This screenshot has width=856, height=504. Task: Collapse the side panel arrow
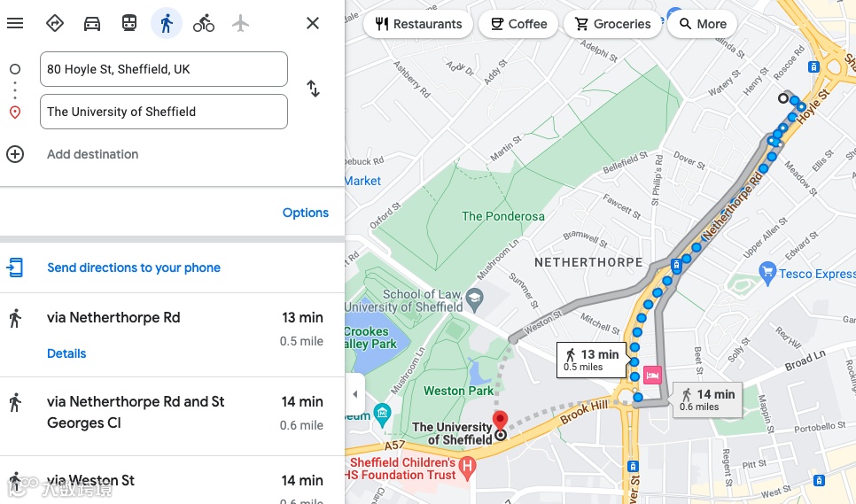354,394
